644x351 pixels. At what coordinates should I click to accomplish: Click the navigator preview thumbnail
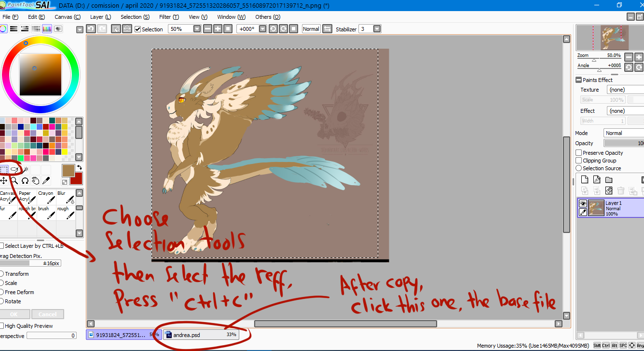point(611,37)
